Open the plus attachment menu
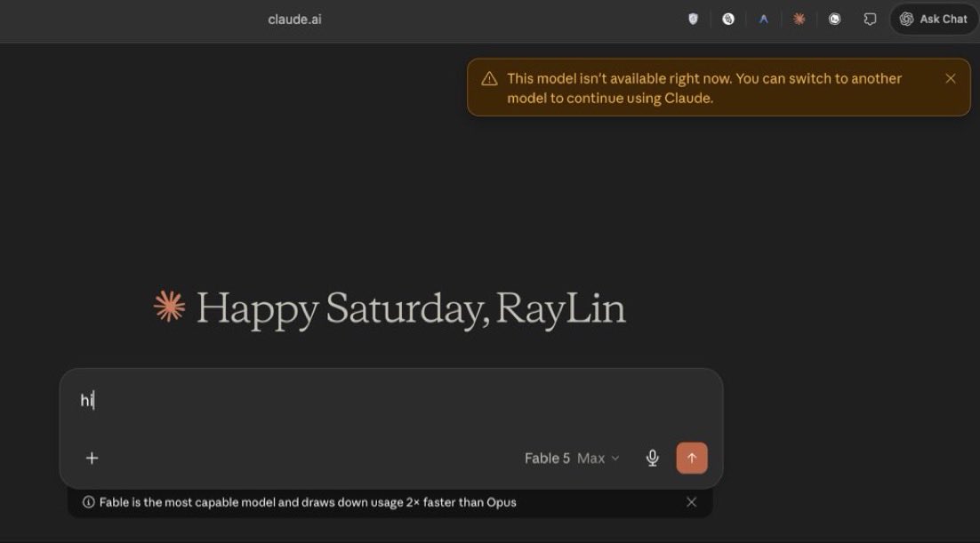The width and height of the screenshot is (980, 543). [x=92, y=458]
